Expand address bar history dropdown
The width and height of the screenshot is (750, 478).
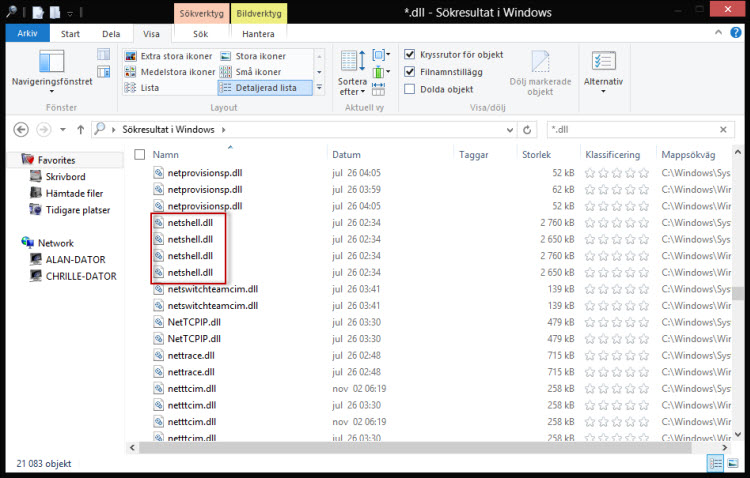(510, 130)
